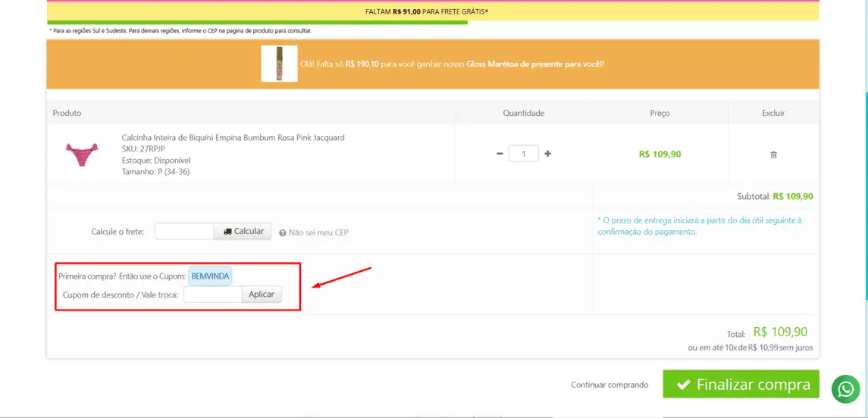Screen dimensions: 868x418
Task: Select the BEMVINDA coupon code
Action: tap(210, 276)
